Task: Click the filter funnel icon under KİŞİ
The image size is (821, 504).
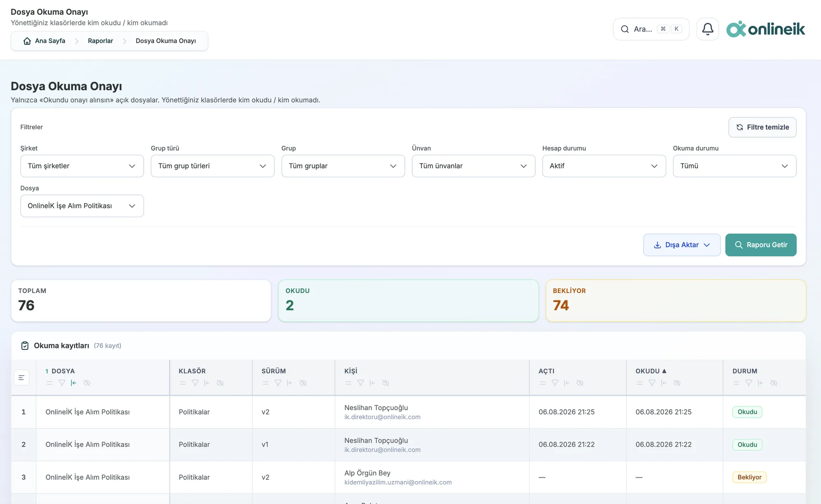Action: pos(360,383)
